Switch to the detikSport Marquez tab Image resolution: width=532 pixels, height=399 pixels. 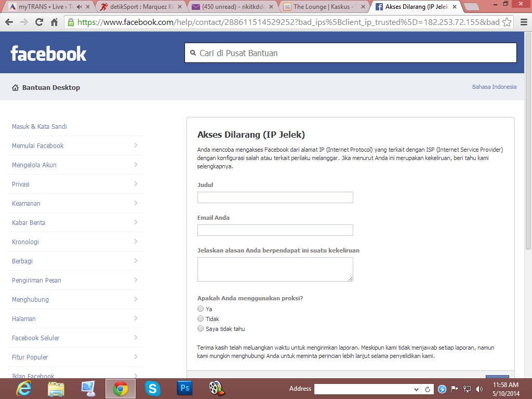142,7
